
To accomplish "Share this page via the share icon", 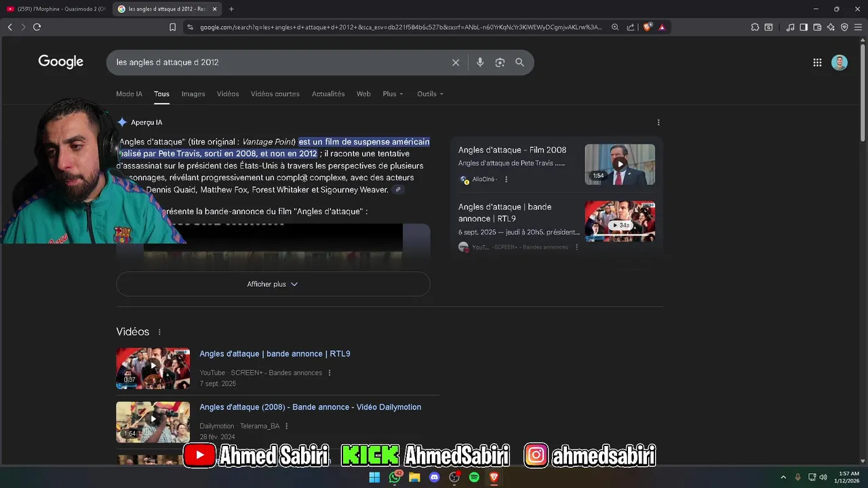I will pos(631,27).
